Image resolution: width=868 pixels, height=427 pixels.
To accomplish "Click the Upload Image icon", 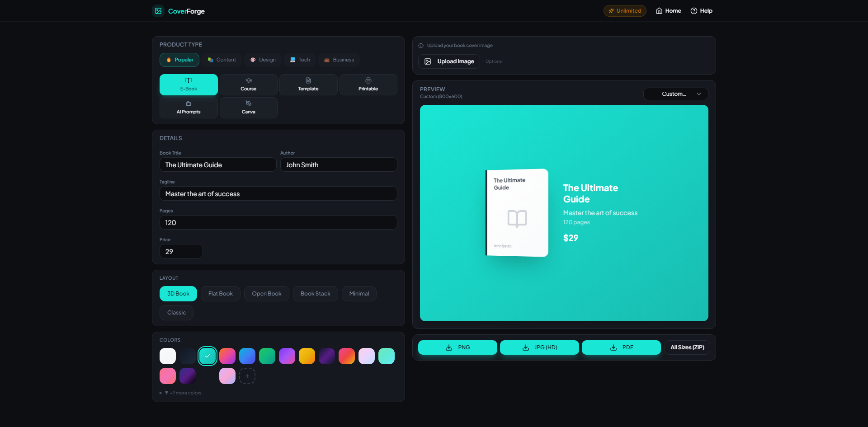I will 427,61.
